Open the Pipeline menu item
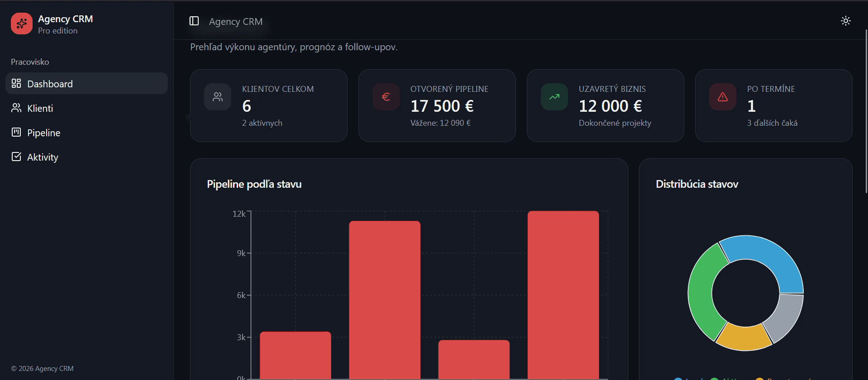The width and height of the screenshot is (868, 380). [x=86, y=132]
